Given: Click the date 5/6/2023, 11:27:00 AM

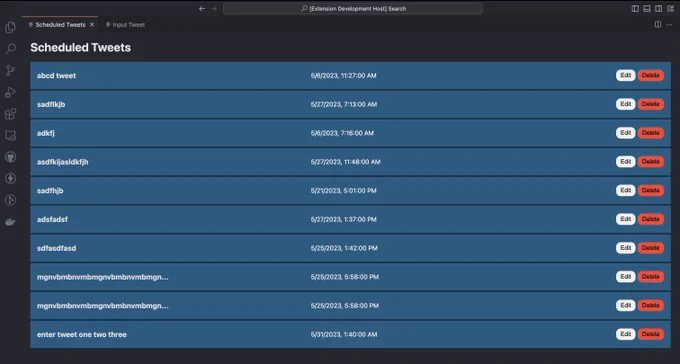Looking at the screenshot, I should tap(343, 75).
